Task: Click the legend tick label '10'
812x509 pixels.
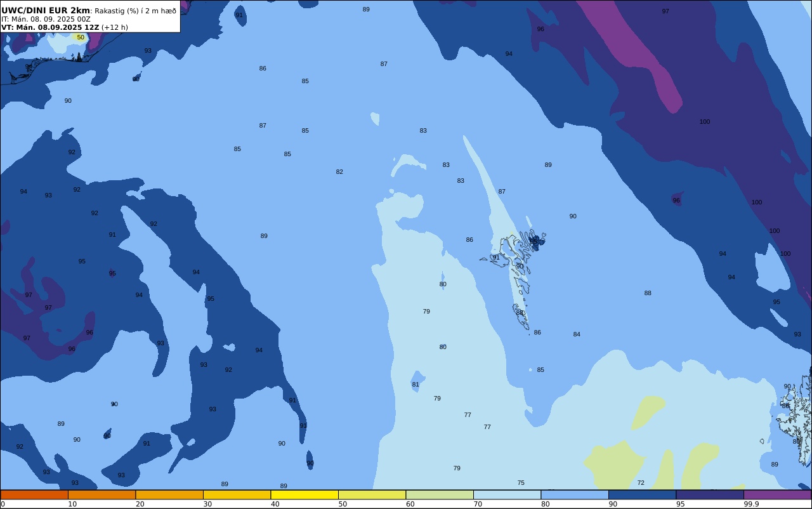Action: [72, 504]
